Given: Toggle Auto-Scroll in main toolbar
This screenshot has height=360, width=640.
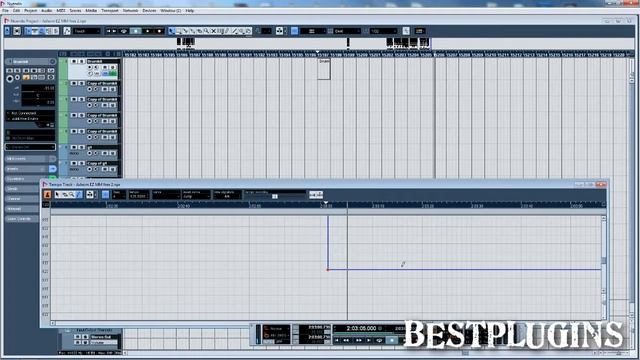Looking at the screenshot, I should click(x=279, y=31).
